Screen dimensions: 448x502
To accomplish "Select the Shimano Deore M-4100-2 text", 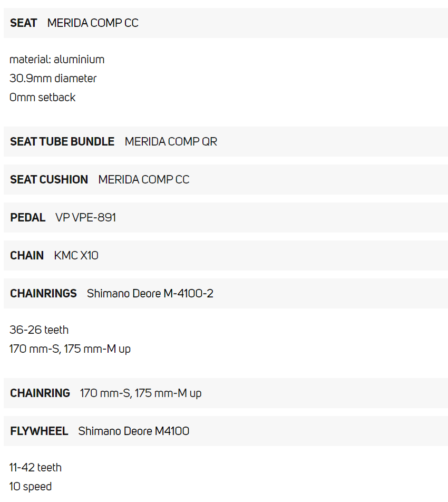I will click(150, 294).
